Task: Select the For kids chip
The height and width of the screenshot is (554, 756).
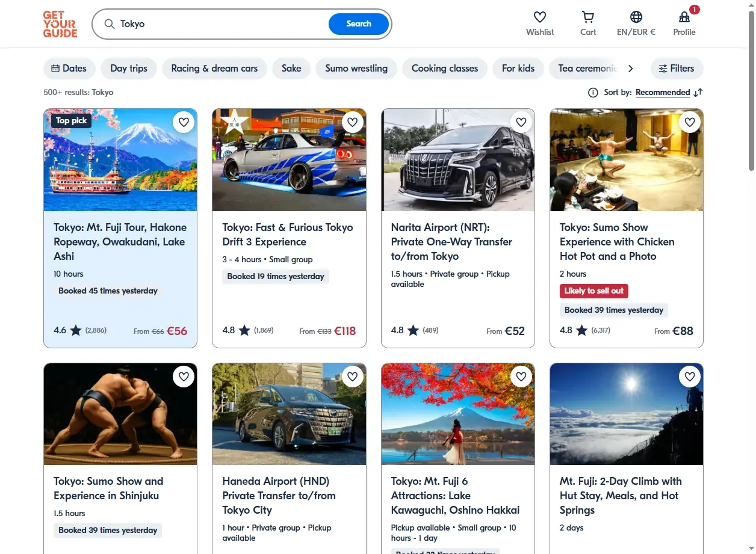Action: [x=518, y=69]
